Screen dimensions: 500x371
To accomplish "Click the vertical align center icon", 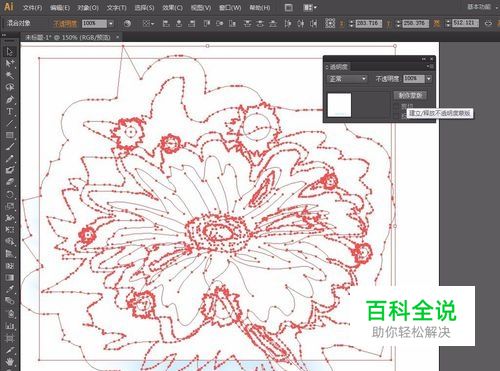I will pos(220,23).
